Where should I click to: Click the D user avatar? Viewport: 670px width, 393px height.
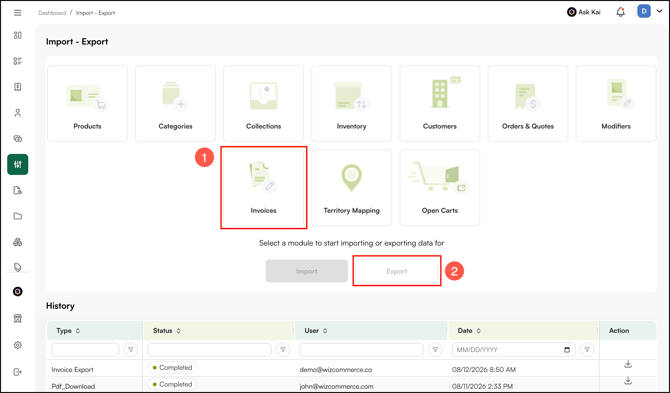(x=644, y=12)
